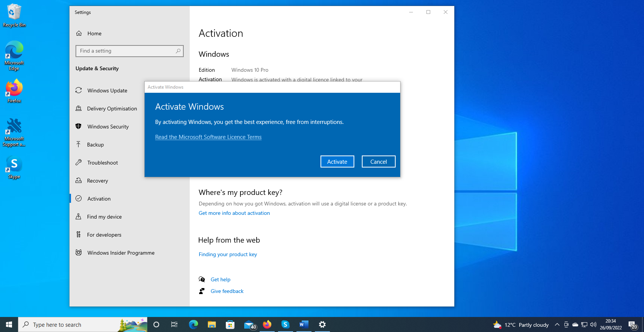This screenshot has height=332, width=644.
Task: Click the Windows Update refresh icon
Action: (79, 91)
